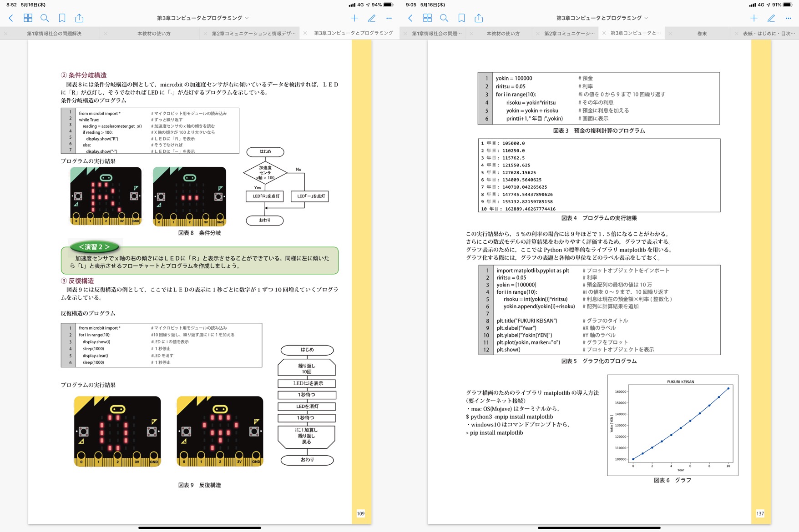Open thumbnail grid view in left window
The height and width of the screenshot is (532, 799).
[x=28, y=18]
